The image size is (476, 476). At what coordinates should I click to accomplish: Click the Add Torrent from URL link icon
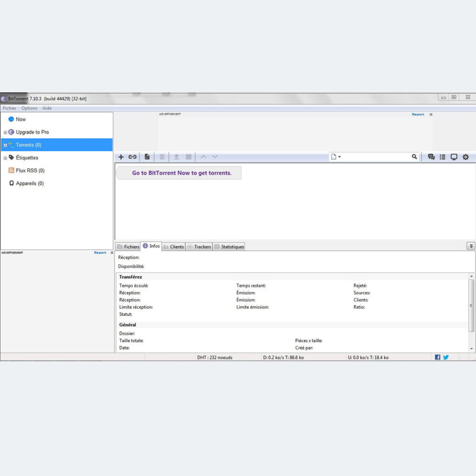click(x=132, y=157)
